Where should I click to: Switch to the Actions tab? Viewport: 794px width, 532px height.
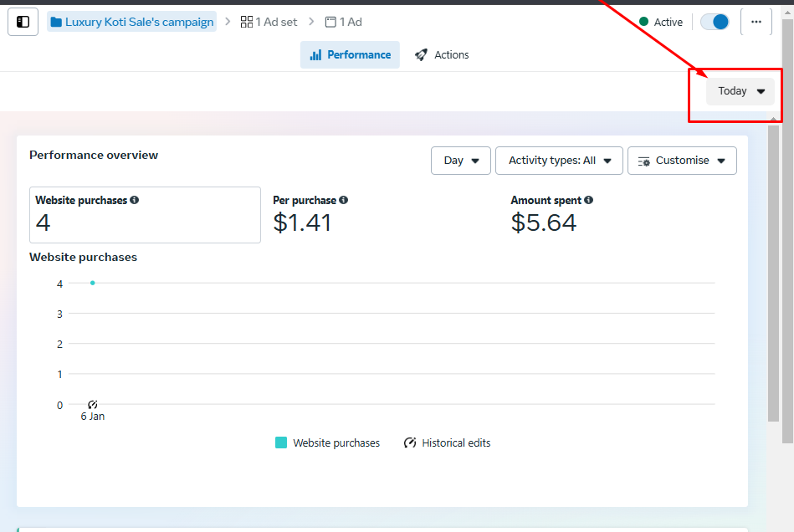(x=442, y=55)
